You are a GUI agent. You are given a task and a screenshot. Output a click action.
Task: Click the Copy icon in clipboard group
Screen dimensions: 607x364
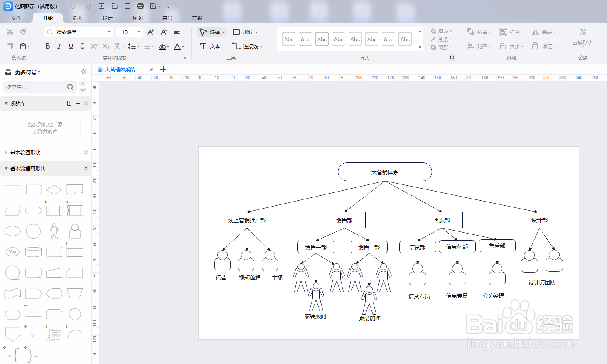point(10,46)
